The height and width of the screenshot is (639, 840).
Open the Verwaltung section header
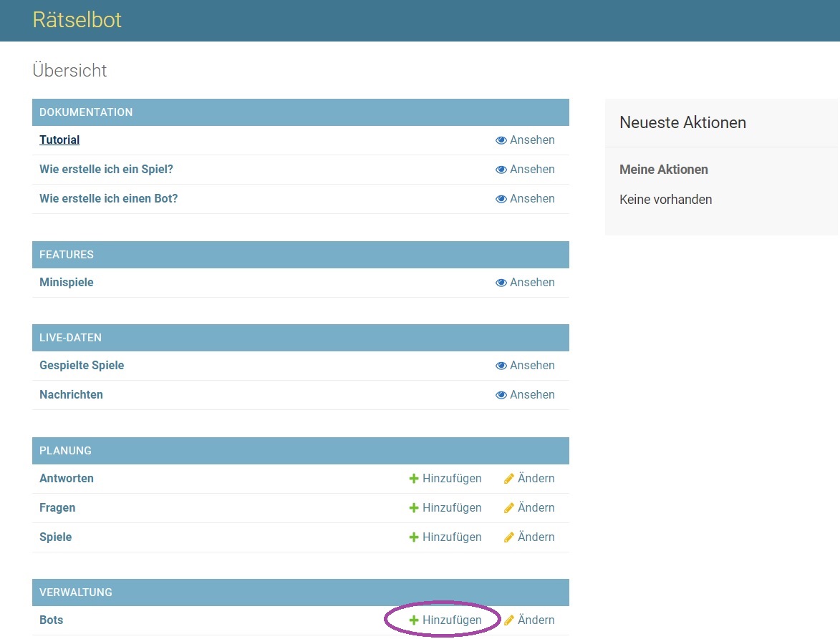click(75, 592)
